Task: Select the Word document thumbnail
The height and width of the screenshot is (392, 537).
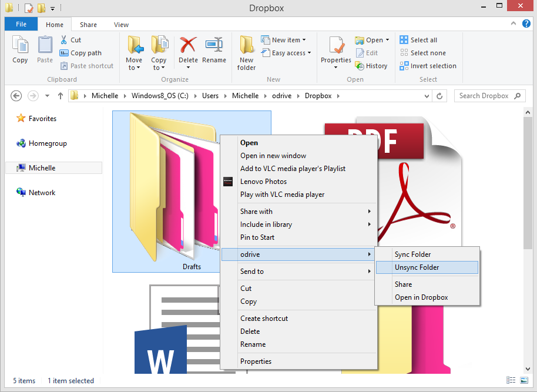Action: 177,329
